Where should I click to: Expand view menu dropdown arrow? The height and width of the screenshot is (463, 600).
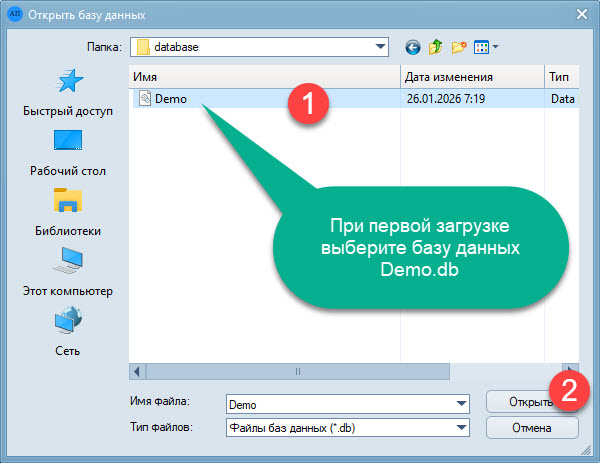[495, 47]
